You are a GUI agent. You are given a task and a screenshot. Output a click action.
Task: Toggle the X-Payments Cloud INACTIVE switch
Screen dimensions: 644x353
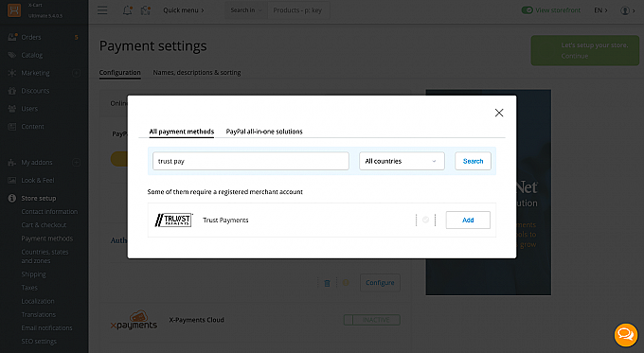(x=371, y=320)
